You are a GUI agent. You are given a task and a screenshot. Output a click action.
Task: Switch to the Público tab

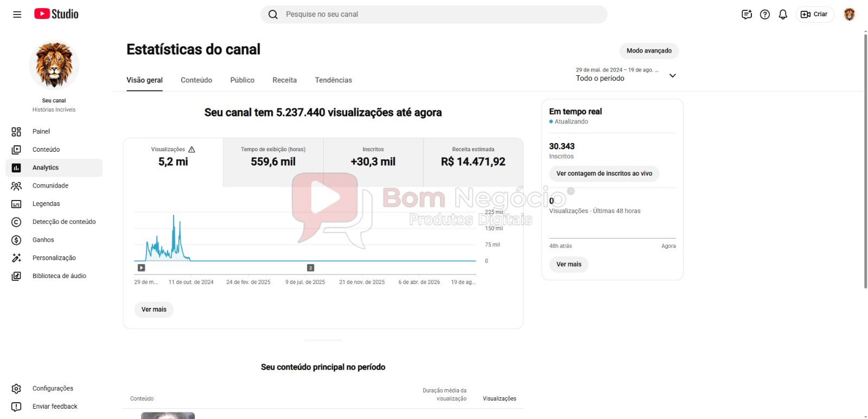(x=242, y=80)
